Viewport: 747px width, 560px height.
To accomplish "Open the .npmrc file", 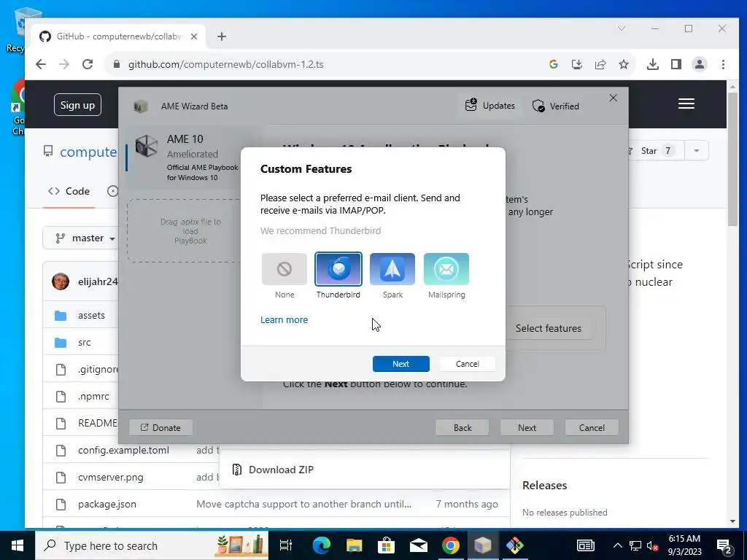I will 93,396.
